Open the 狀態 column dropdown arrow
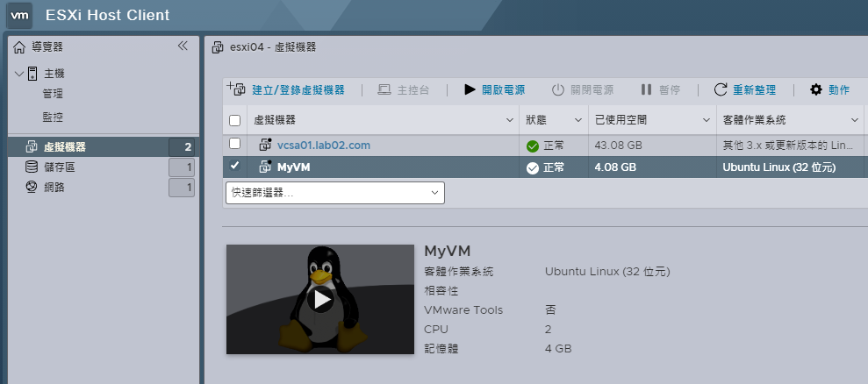 pos(578,120)
